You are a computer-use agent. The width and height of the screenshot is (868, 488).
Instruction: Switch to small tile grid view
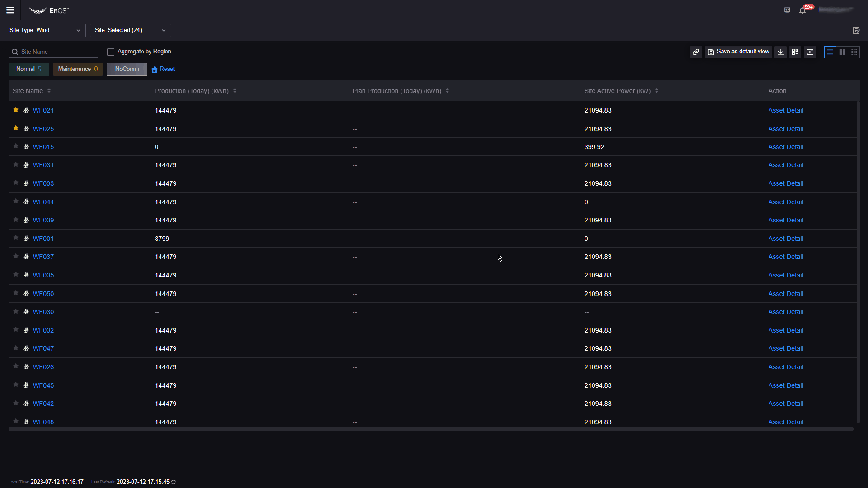[x=854, y=52]
